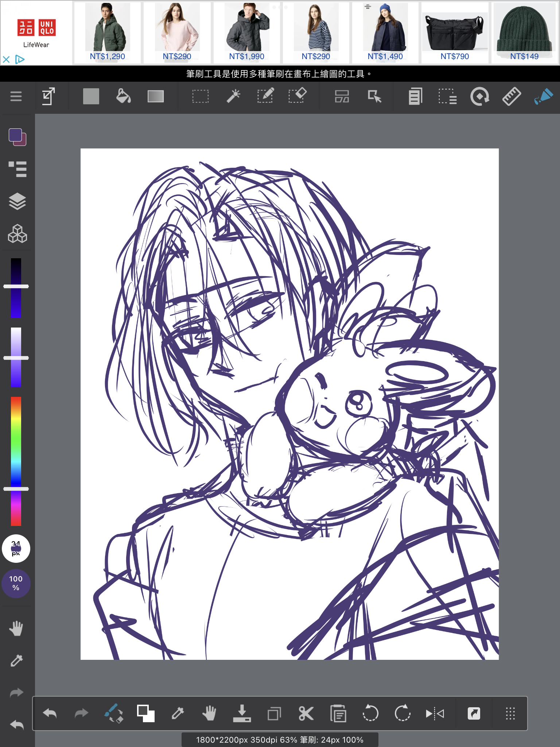Open the bottom toolbar dots grid menu
The height and width of the screenshot is (747, 560).
510,713
